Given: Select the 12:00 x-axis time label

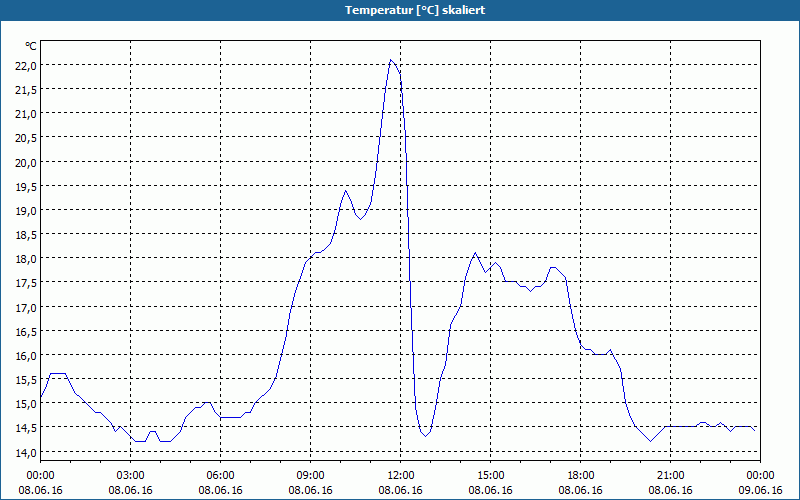Looking at the screenshot, I should pyautogui.click(x=401, y=475).
